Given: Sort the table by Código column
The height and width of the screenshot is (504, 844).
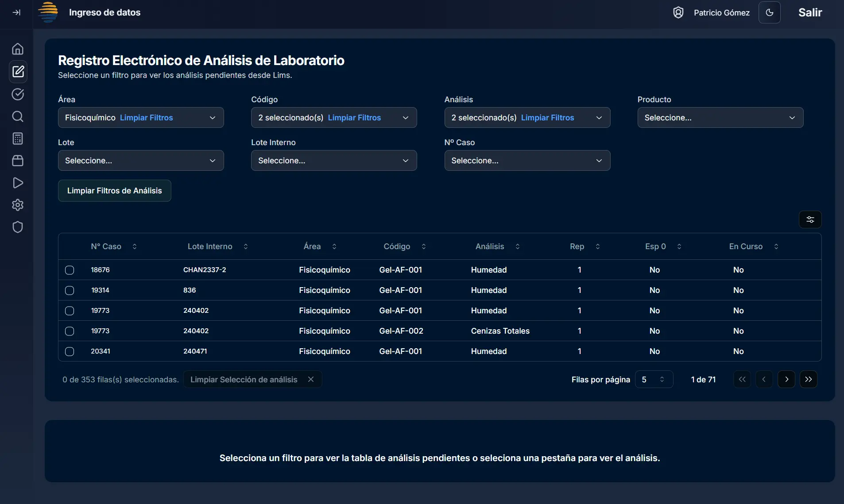Looking at the screenshot, I should (423, 246).
